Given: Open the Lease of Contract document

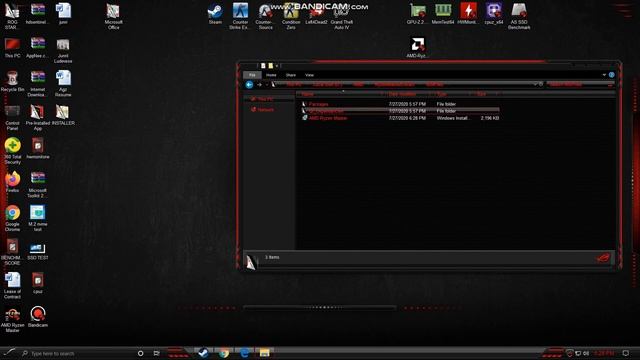Looking at the screenshot, I should (12, 286).
